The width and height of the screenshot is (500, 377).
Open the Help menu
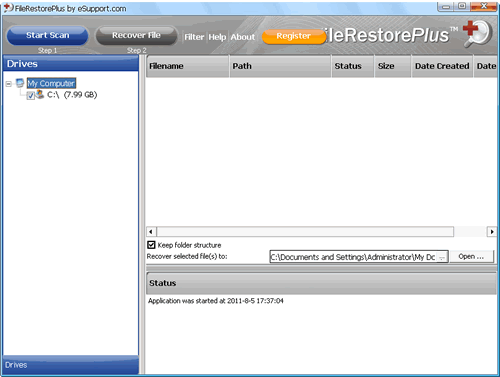click(x=217, y=37)
